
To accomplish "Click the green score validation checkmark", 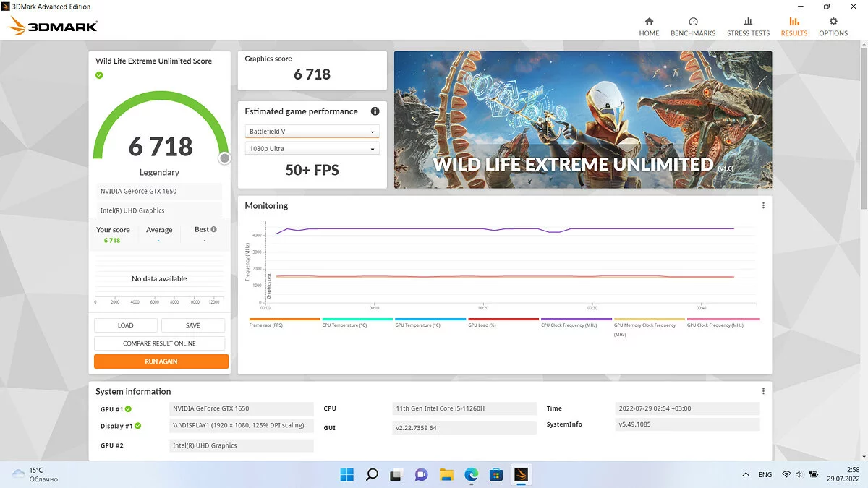I will point(100,74).
